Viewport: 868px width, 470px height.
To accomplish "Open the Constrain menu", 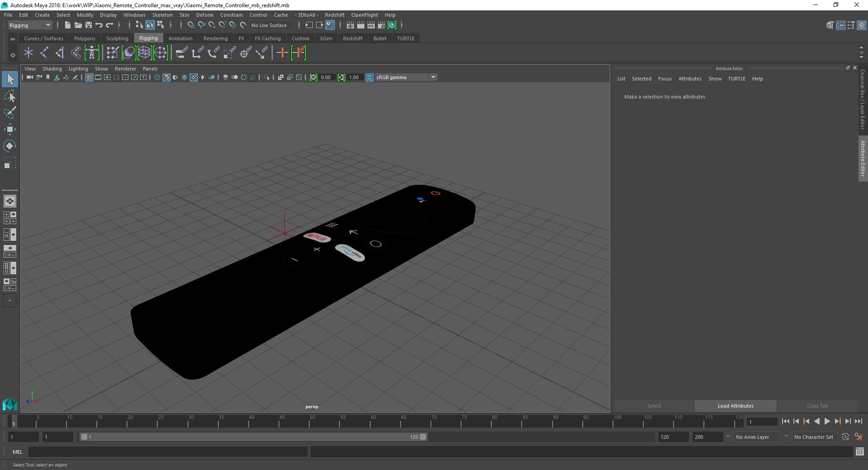I will [x=231, y=15].
